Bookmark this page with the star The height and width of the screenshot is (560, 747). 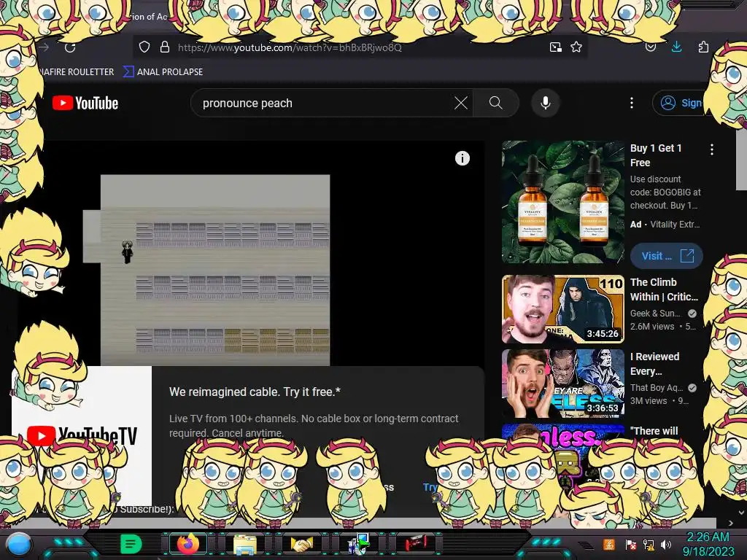pos(576,47)
